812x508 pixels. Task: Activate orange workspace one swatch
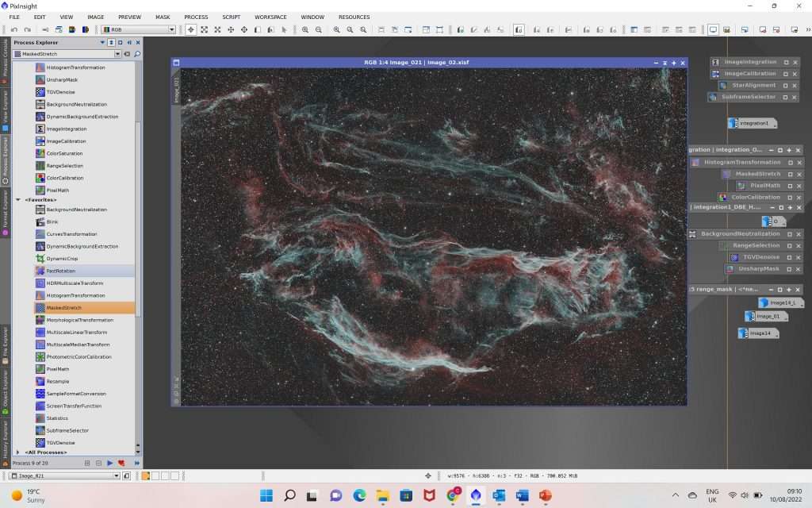[x=146, y=476]
